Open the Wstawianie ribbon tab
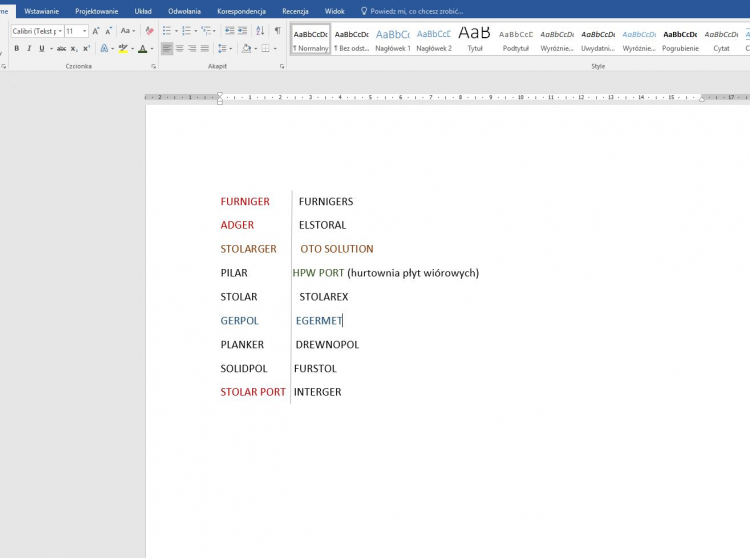Screen dimensions: 750x558 pyautogui.click(x=41, y=11)
